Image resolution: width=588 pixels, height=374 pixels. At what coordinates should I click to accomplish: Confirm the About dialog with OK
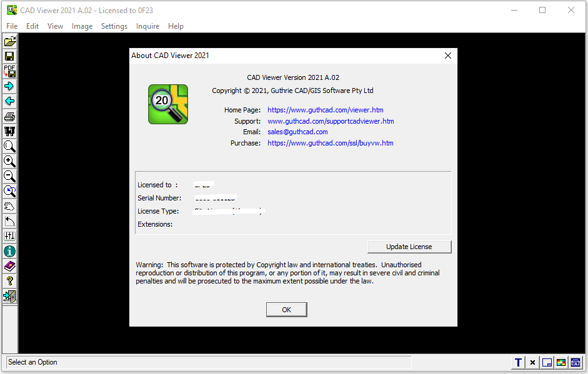pos(286,310)
